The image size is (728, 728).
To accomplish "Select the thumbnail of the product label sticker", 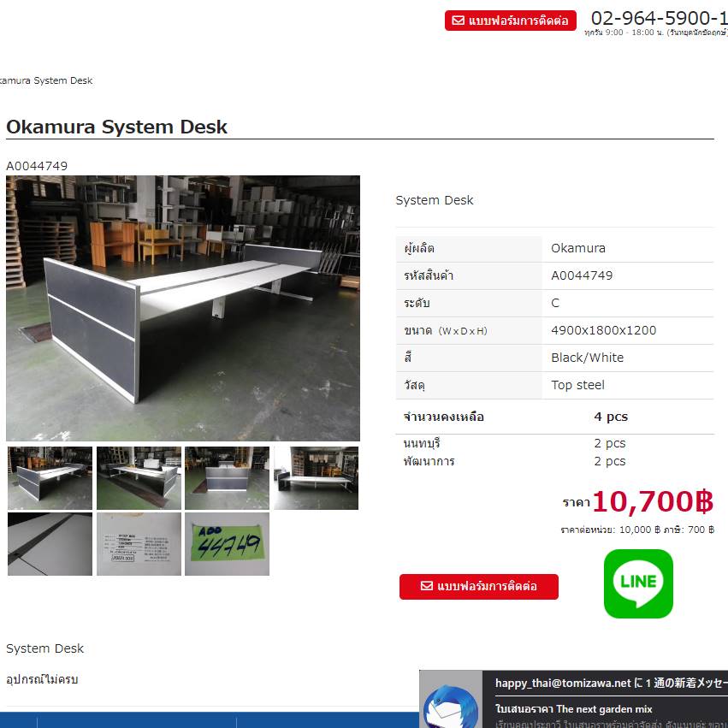I will pos(139,544).
